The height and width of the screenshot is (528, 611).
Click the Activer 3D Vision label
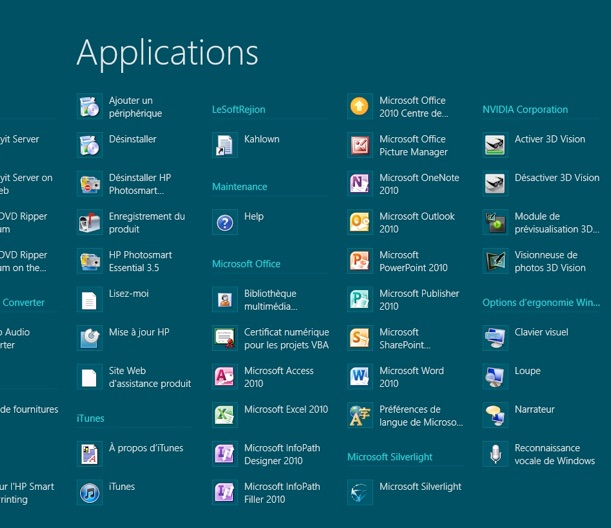click(x=550, y=139)
